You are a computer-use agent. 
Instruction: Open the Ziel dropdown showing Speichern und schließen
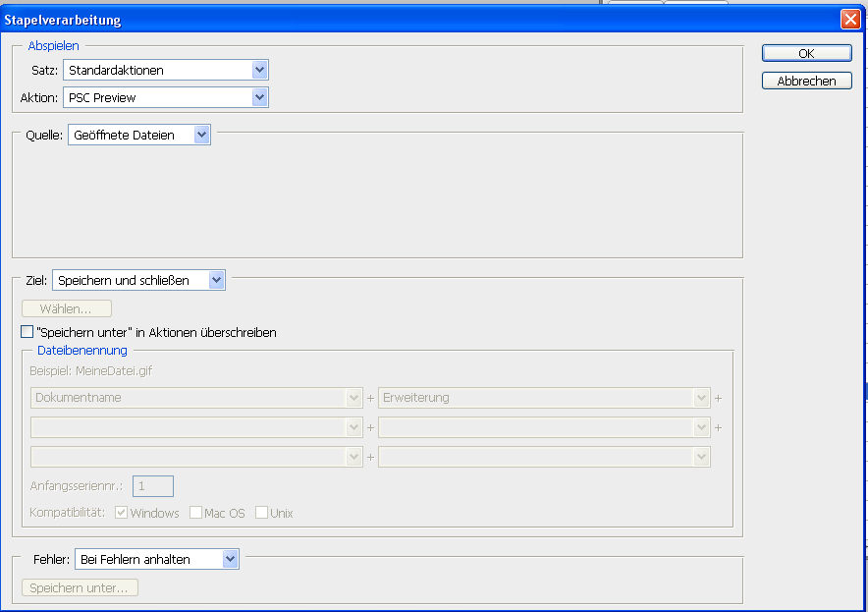pyautogui.click(x=138, y=280)
